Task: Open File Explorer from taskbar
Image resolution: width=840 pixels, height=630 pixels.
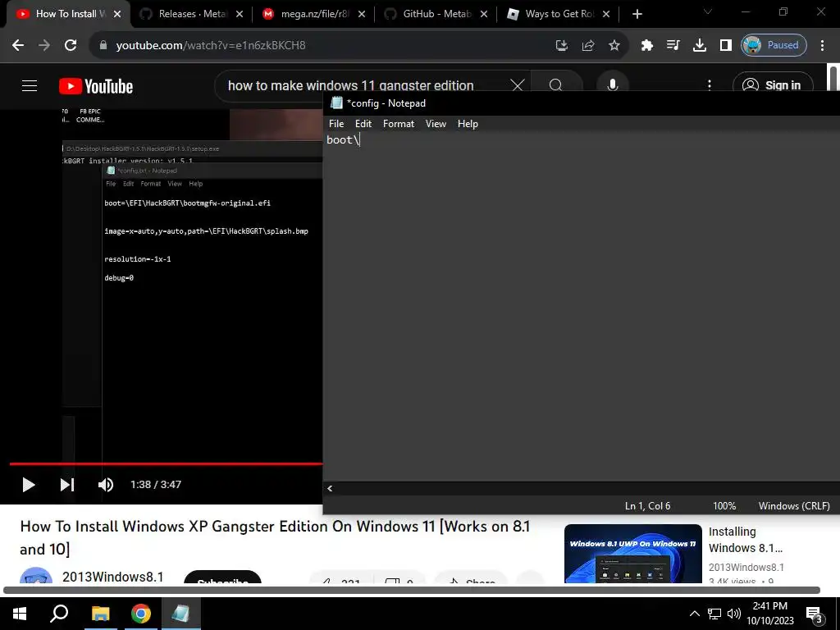Action: point(100,614)
